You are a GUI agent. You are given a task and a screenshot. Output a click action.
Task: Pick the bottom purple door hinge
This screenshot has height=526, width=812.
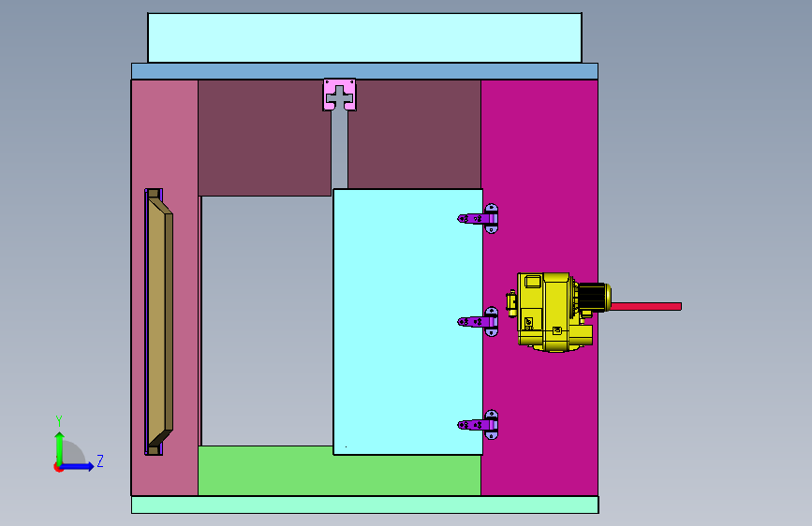478,425
